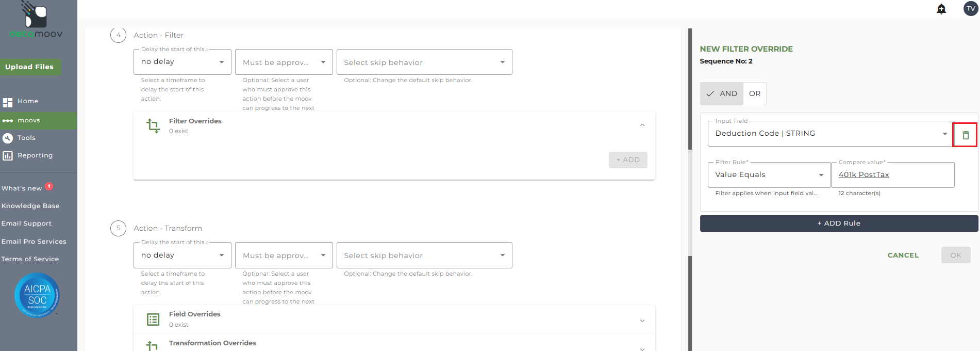Click the Filter Overrides crop icon
The height and width of the screenshot is (351, 980).
pyautogui.click(x=153, y=125)
